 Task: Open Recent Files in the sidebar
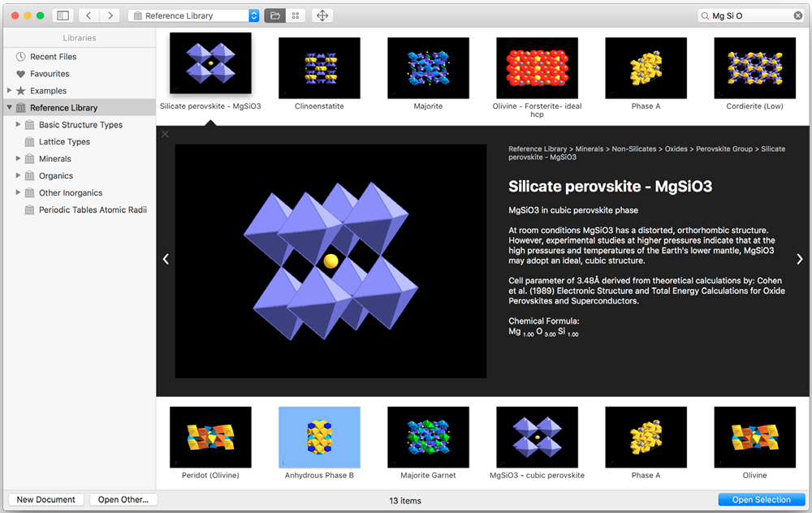coord(53,57)
